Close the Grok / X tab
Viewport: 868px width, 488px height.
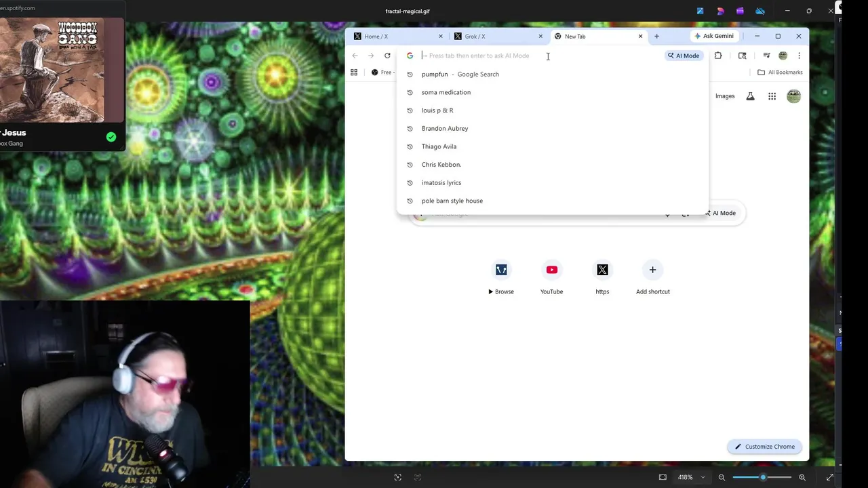point(540,36)
